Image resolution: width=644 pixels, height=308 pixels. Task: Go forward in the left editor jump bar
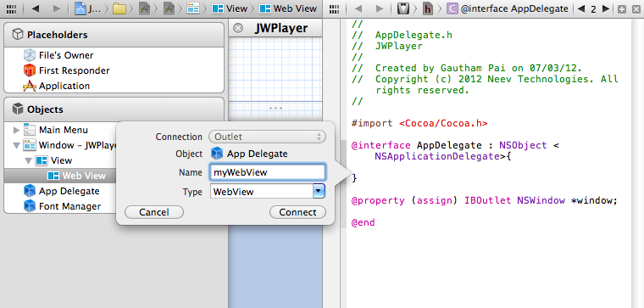[x=57, y=8]
